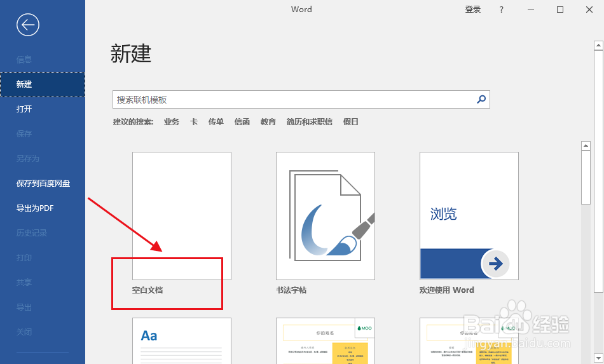Click the back arrow circle icon
The height and width of the screenshot is (364, 604).
click(x=28, y=25)
